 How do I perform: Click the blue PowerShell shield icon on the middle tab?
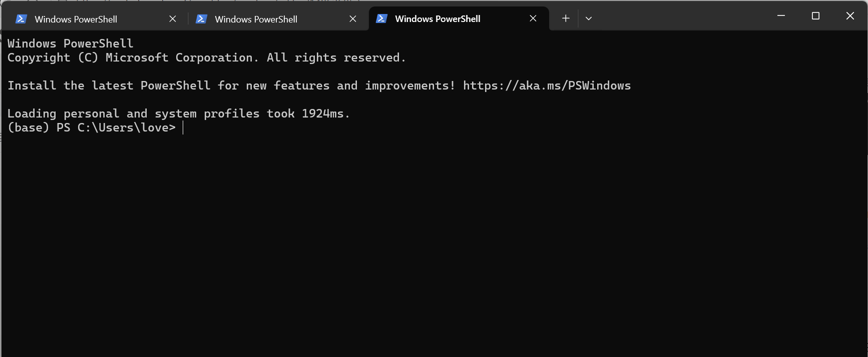point(202,18)
